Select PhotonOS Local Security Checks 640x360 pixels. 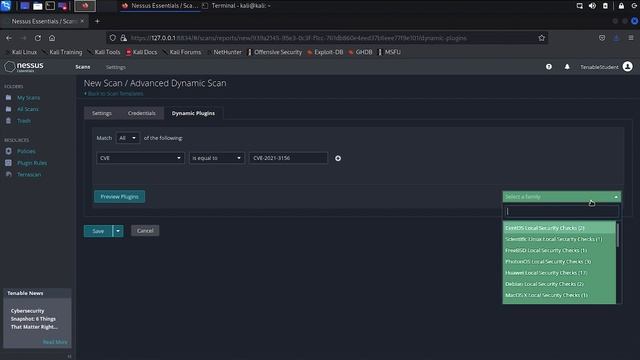(x=559, y=261)
